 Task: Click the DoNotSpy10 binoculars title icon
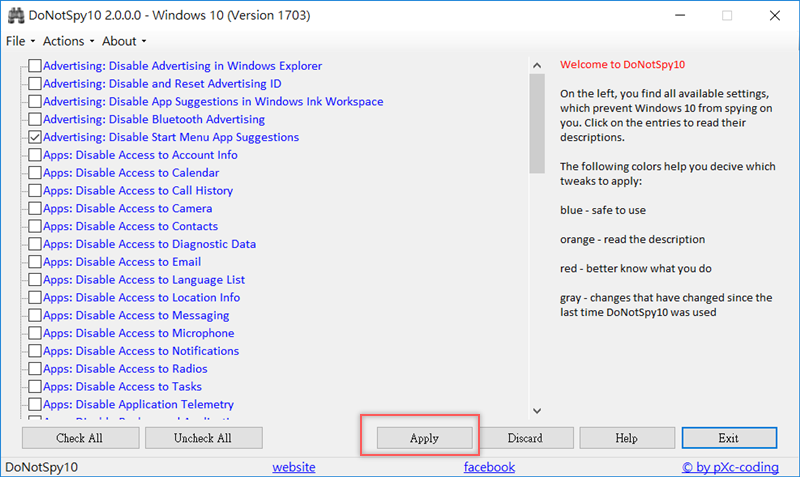point(16,15)
